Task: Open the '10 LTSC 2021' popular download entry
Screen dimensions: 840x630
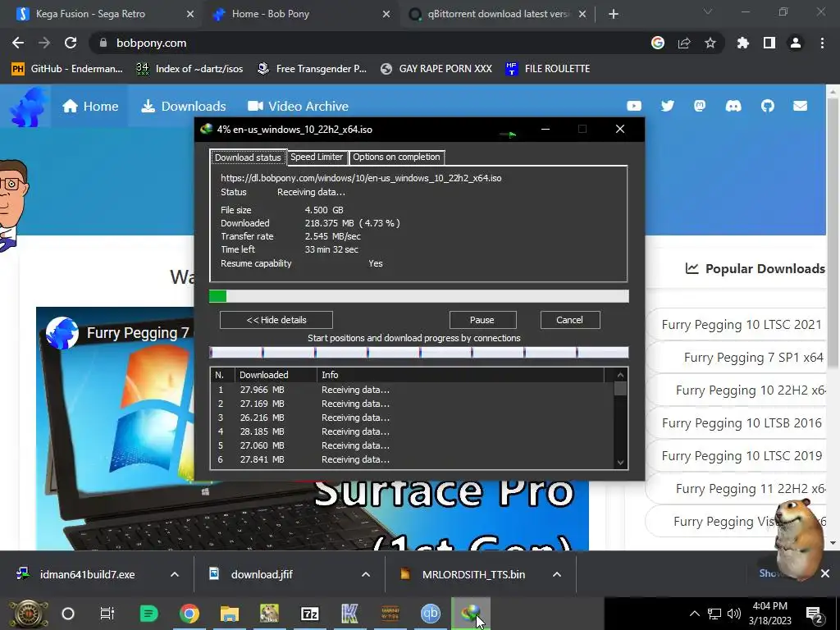Action: tap(741, 325)
